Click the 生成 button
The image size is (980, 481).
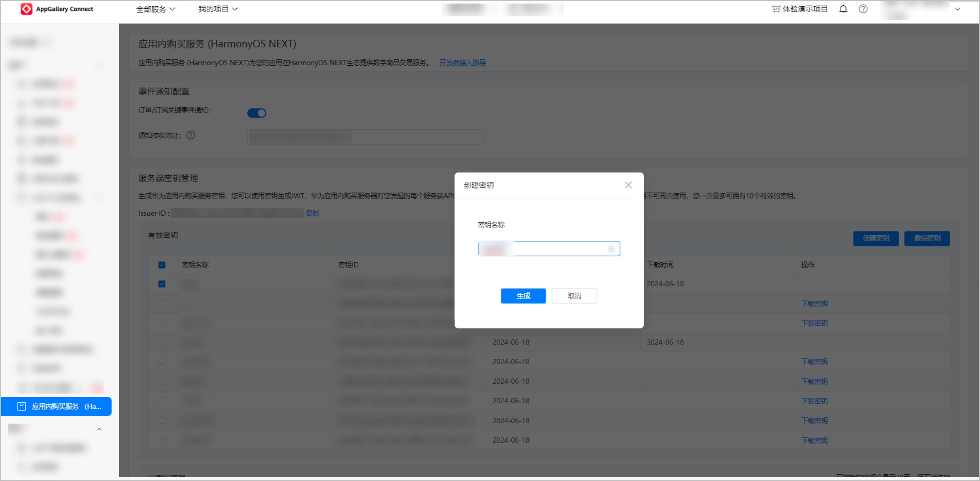[523, 296]
